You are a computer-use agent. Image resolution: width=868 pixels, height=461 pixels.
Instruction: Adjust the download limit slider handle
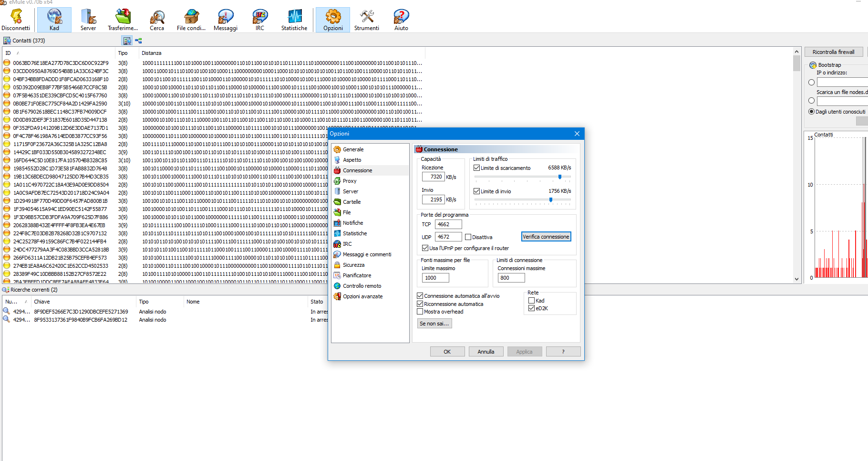(560, 177)
